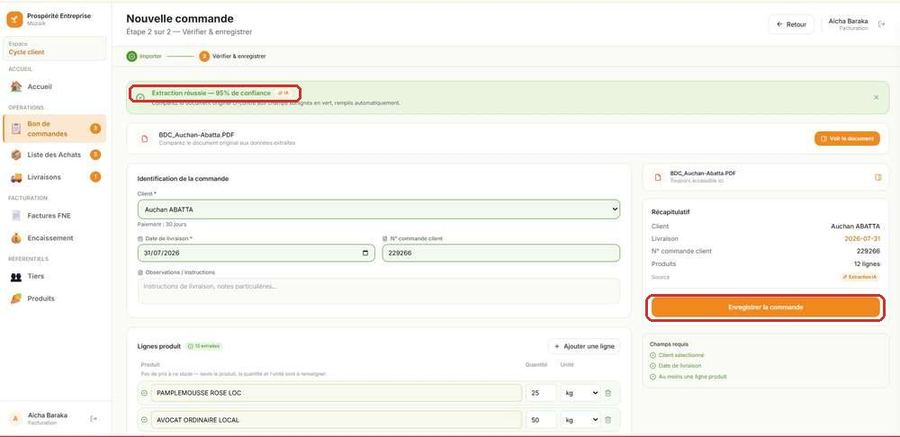Delete the AVOCAT ORDINAIRE LOCAL line
This screenshot has height=437, width=900.
point(608,420)
